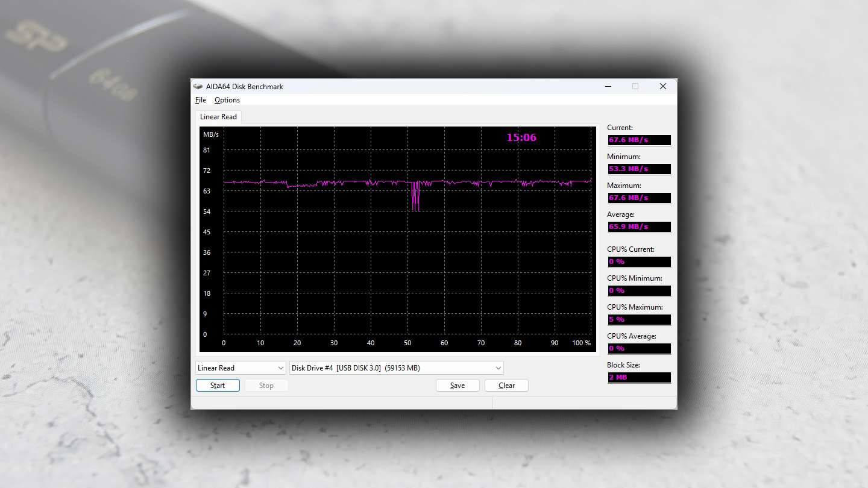Click the CPU% Maximum value box

pyautogui.click(x=639, y=320)
